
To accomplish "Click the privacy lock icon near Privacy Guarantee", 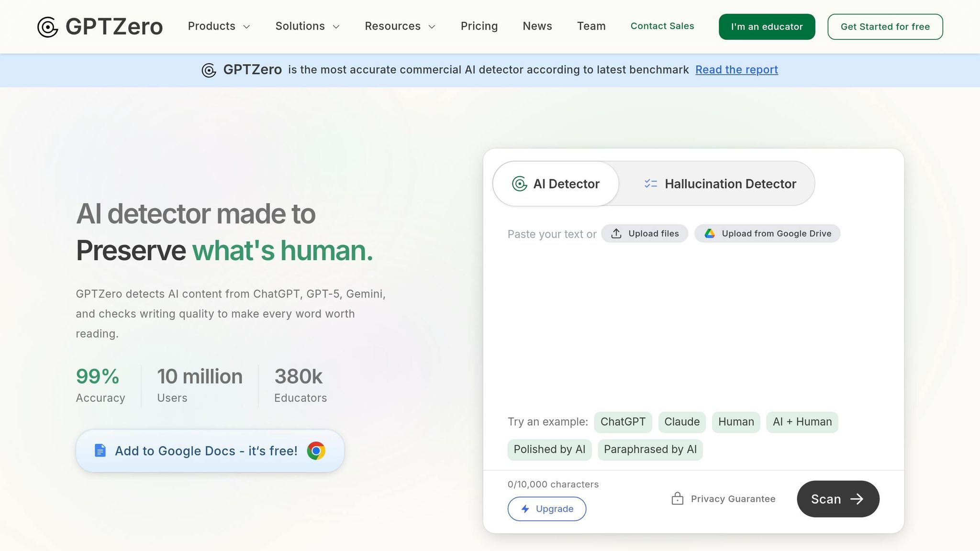I will [677, 498].
